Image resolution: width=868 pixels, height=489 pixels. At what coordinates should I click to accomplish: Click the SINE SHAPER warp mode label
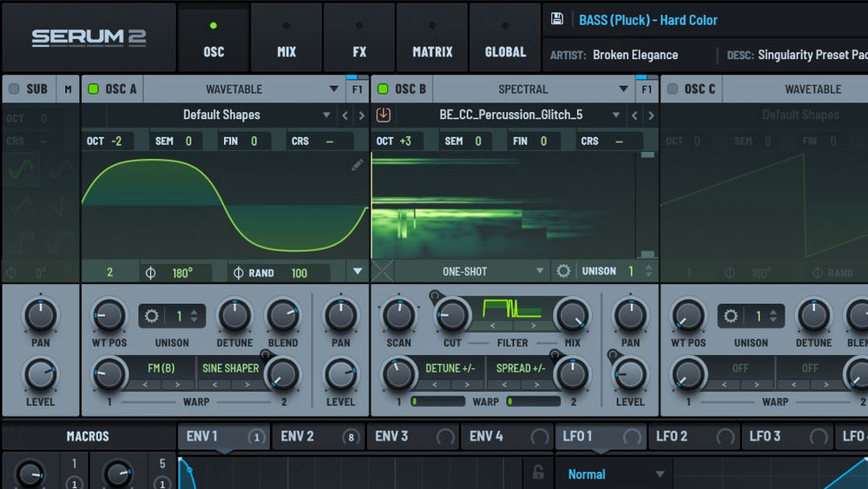point(230,368)
